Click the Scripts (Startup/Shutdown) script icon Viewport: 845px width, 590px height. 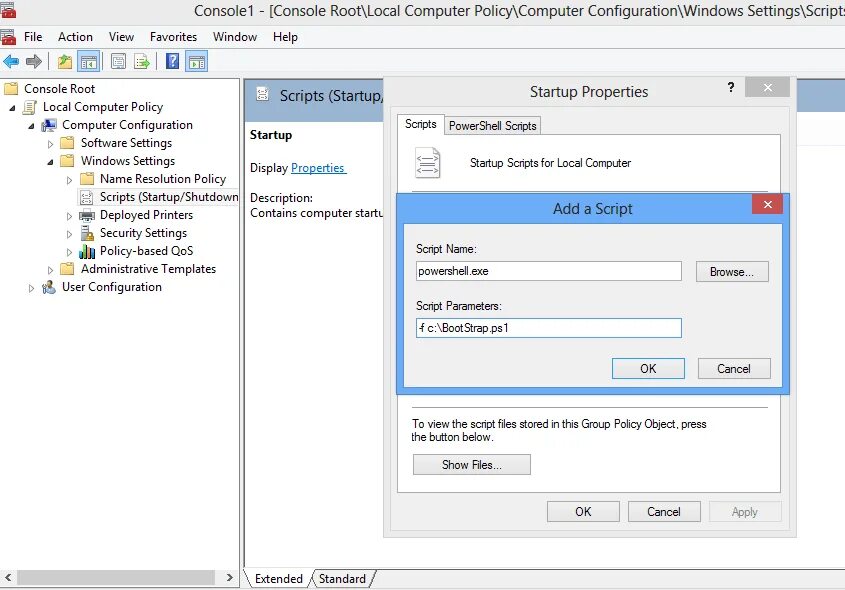(x=86, y=197)
